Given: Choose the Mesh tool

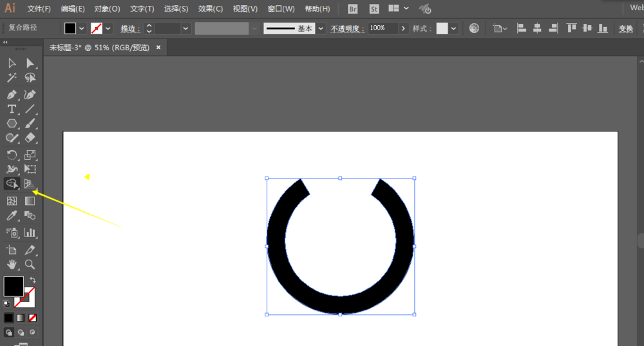Looking at the screenshot, I should click(x=12, y=201).
